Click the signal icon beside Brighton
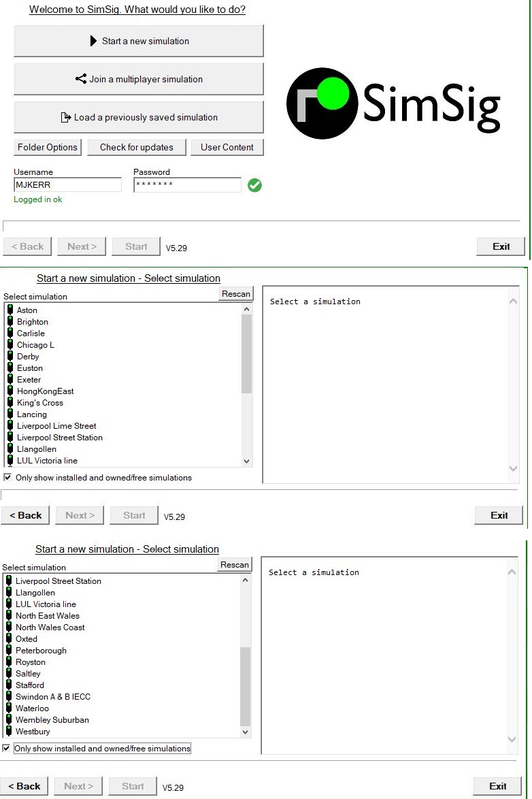This screenshot has width=532, height=799. tap(10, 321)
